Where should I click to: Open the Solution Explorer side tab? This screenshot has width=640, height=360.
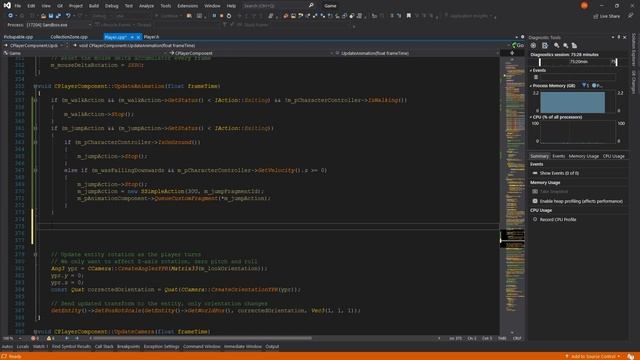[634, 50]
